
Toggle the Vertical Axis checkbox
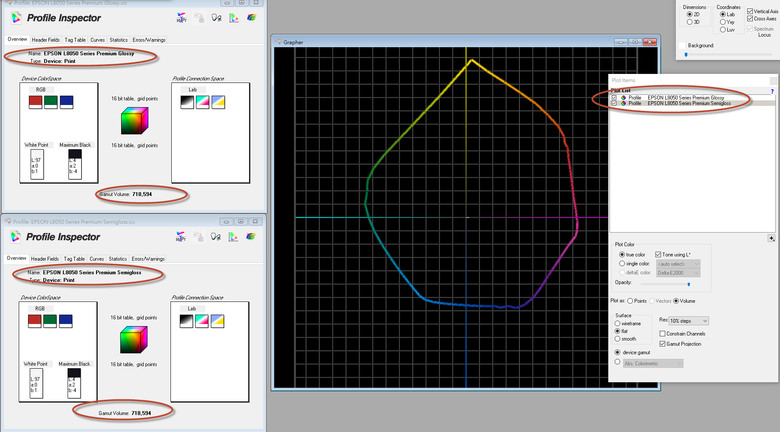tap(750, 11)
